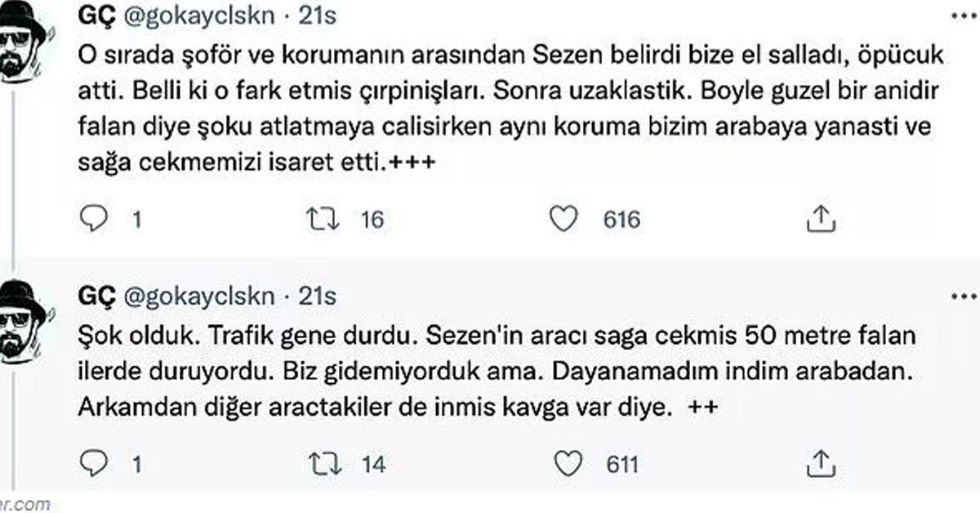The width and height of the screenshot is (980, 513).
Task: Click the 14 retweet count
Action: click(372, 464)
